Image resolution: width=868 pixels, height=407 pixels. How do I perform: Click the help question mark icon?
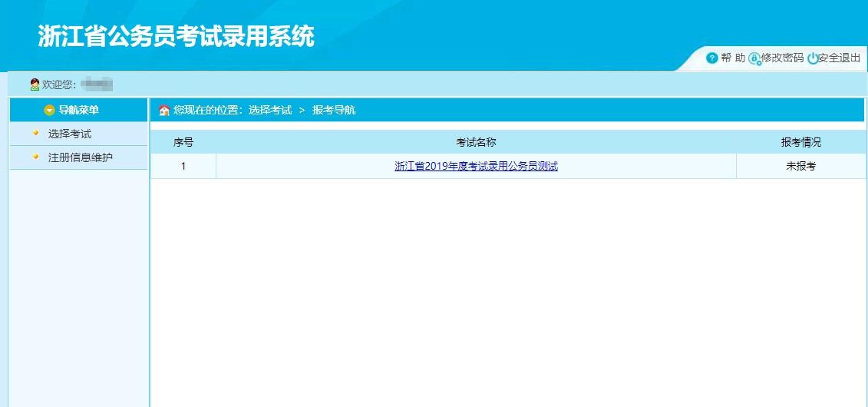coord(712,58)
